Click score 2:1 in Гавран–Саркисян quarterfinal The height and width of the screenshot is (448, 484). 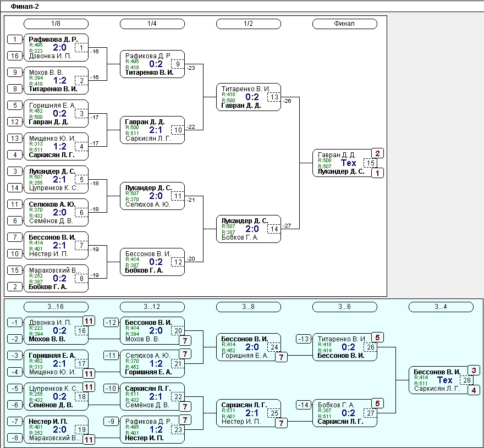(x=156, y=130)
